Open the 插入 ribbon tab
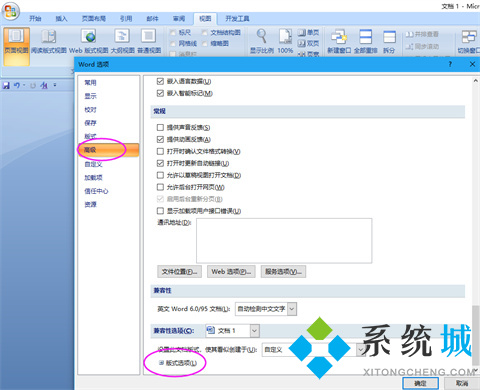 click(61, 19)
